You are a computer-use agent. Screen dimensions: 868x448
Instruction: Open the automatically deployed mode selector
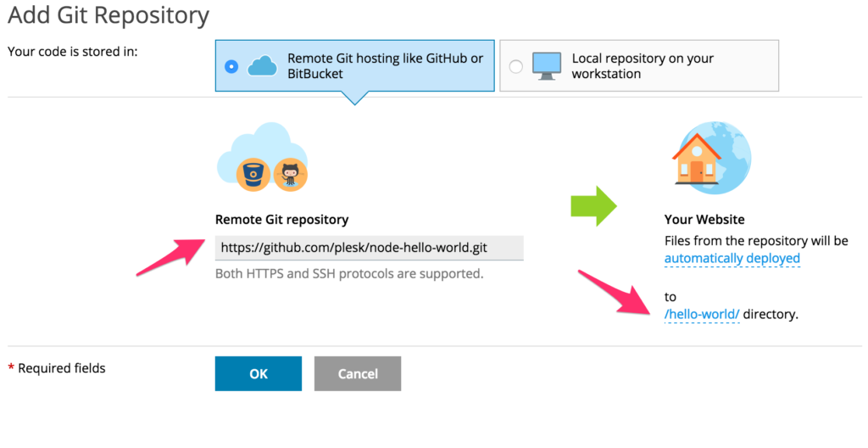tap(732, 259)
